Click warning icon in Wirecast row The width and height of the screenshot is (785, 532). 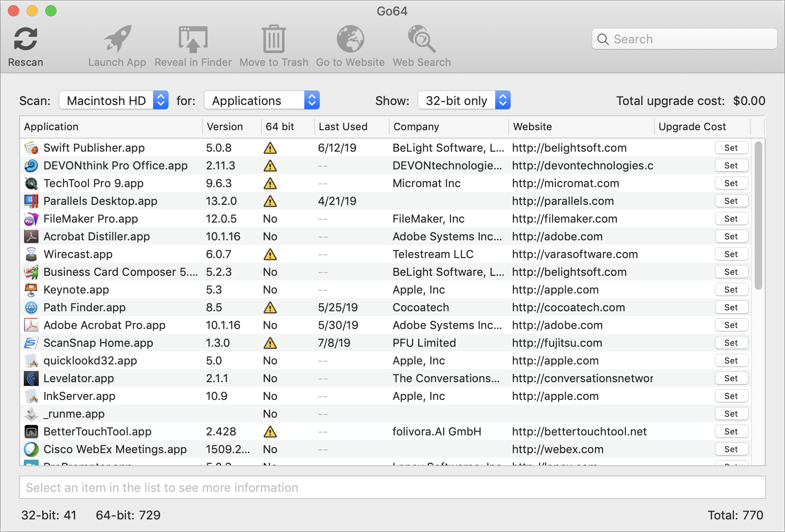click(x=270, y=254)
